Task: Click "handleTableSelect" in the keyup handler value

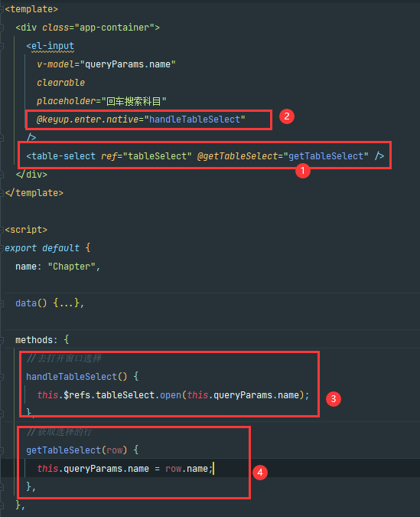Action: 194,119
